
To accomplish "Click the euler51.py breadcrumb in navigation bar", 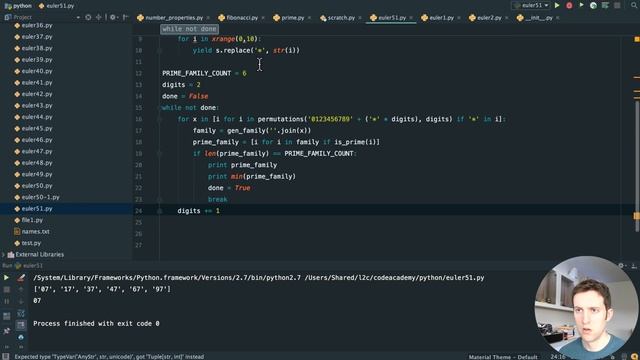I will point(56,6).
